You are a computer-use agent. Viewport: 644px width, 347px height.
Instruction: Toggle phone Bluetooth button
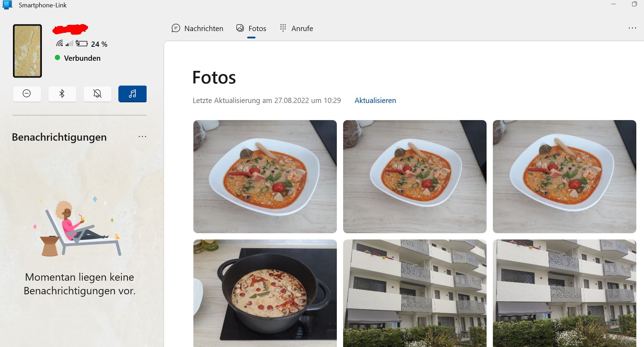pyautogui.click(x=62, y=94)
